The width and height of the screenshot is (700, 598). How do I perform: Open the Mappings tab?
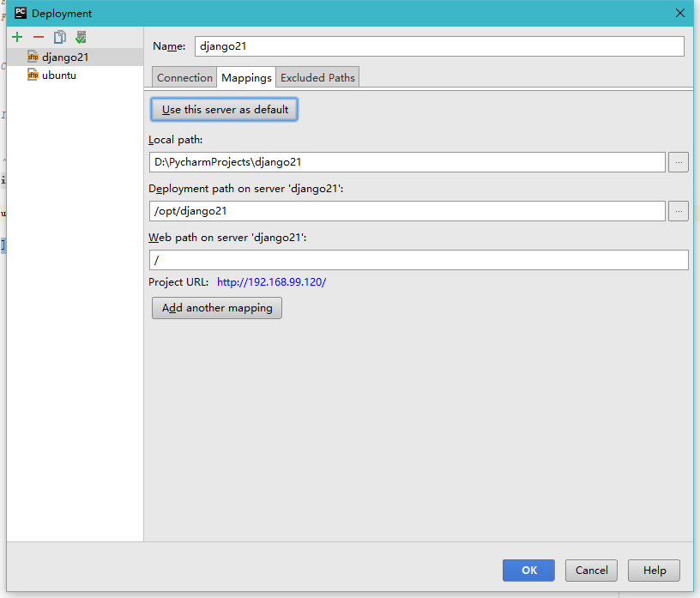click(246, 77)
